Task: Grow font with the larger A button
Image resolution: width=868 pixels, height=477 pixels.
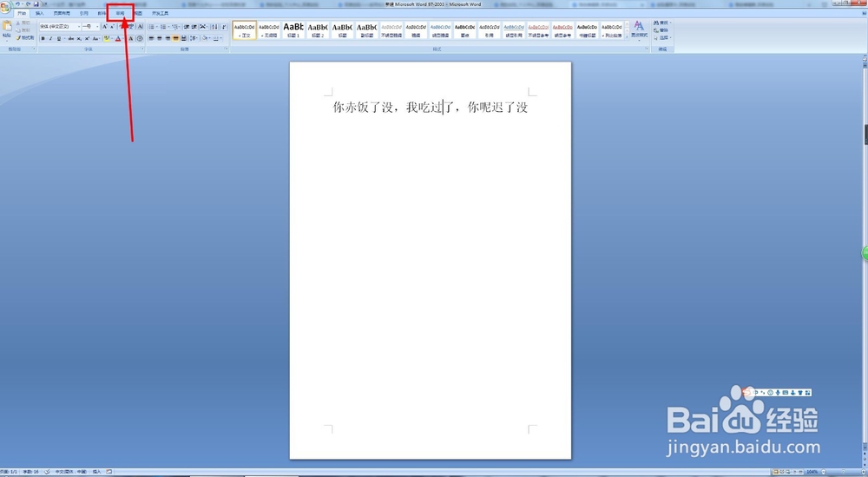Action: 105,27
